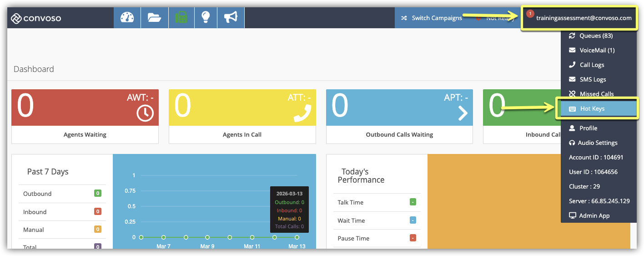Click the Profile menu option
This screenshot has height=256, width=644.
point(588,128)
